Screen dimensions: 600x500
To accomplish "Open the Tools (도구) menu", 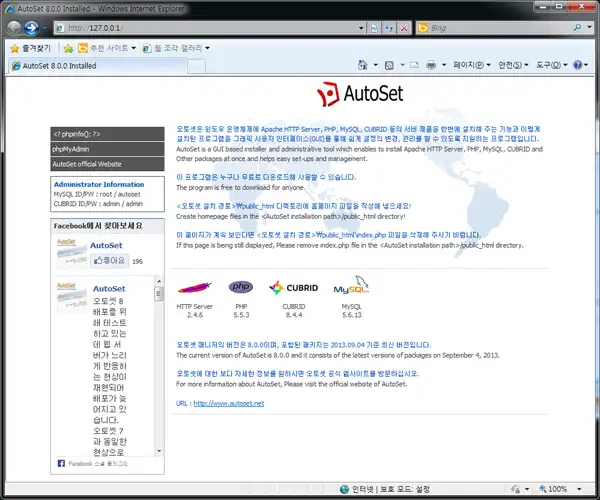I will click(x=551, y=65).
